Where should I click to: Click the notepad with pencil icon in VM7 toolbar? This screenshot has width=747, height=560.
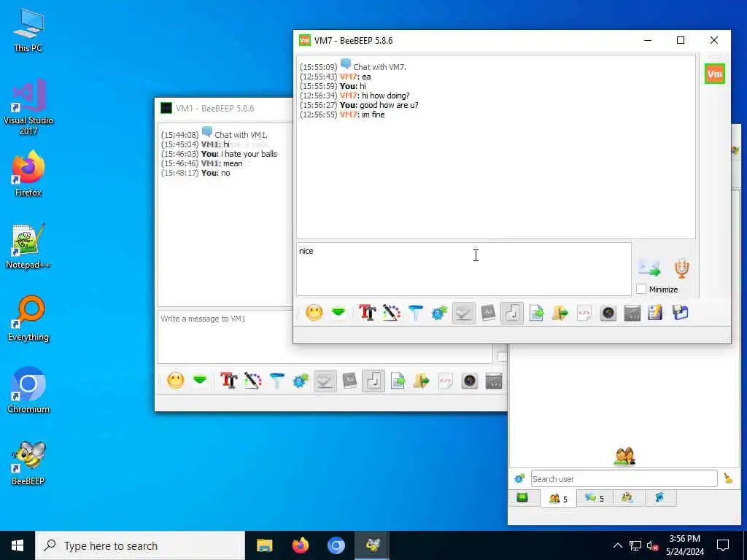coord(656,313)
